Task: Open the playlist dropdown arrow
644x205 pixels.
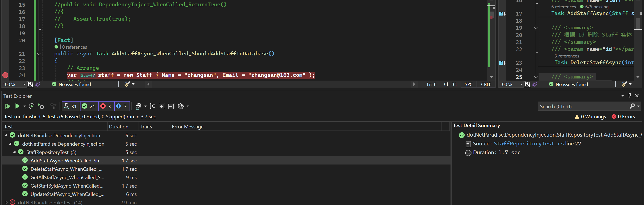Action: coord(145,106)
